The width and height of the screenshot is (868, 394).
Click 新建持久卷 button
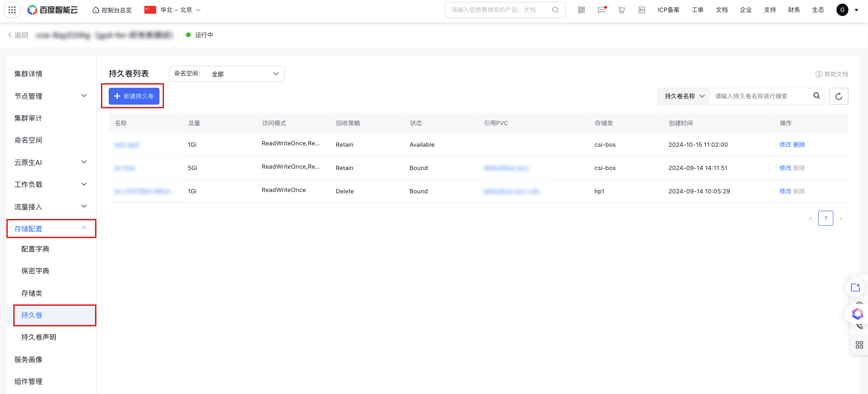pos(134,96)
